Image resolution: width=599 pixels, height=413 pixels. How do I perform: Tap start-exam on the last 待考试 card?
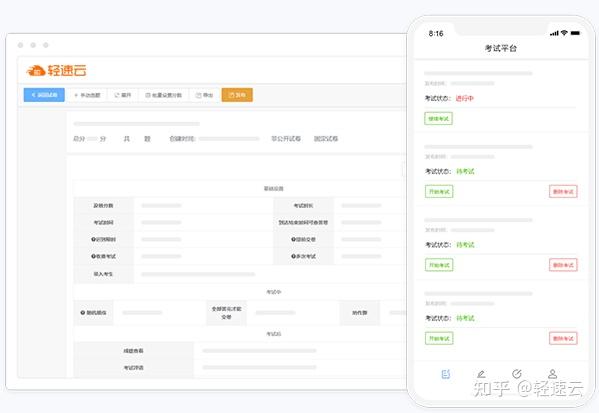[x=439, y=338]
